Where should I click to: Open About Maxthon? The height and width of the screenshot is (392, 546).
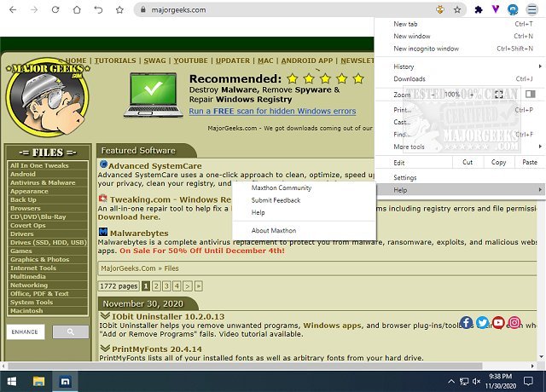click(x=304, y=230)
